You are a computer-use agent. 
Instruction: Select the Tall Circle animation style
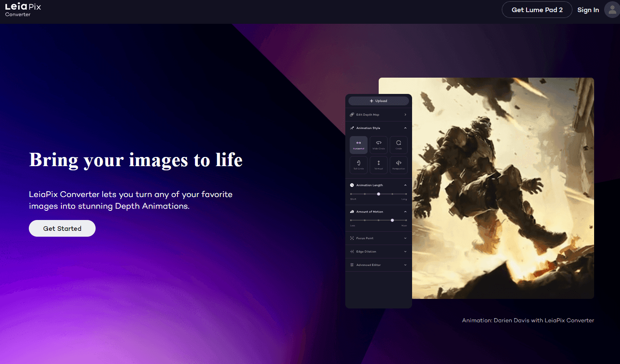359,165
